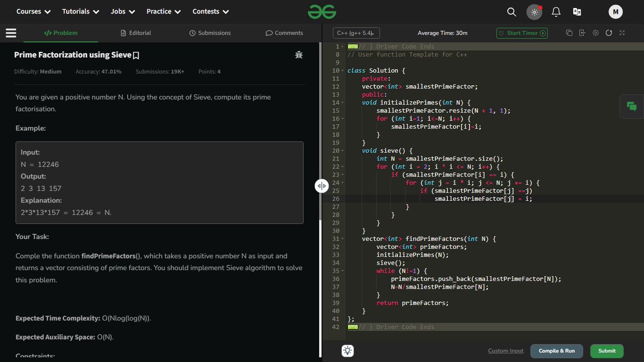The height and width of the screenshot is (362, 644).
Task: Click the Start Timer button
Action: [x=522, y=33]
